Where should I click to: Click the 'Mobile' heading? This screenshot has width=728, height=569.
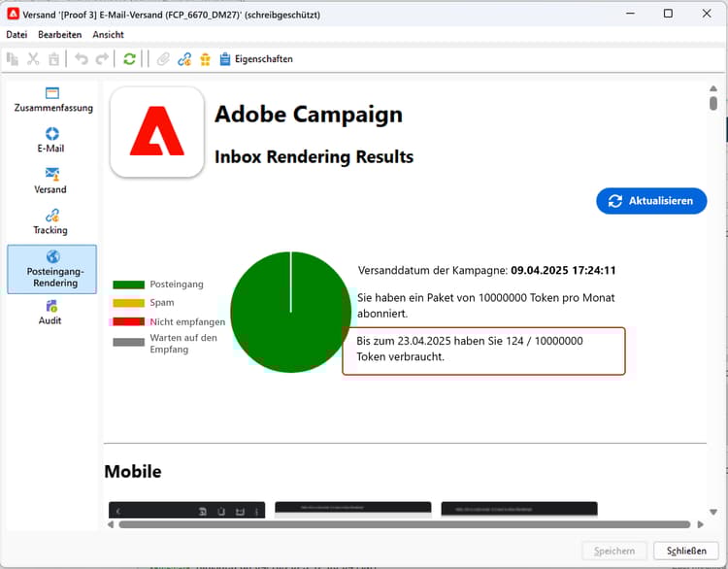click(x=133, y=472)
